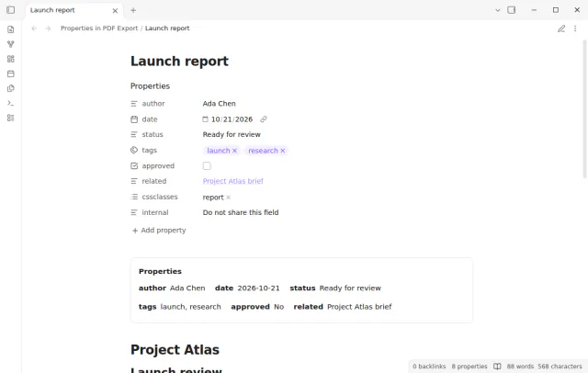Open the templates copy icon in ribbon

10,88
